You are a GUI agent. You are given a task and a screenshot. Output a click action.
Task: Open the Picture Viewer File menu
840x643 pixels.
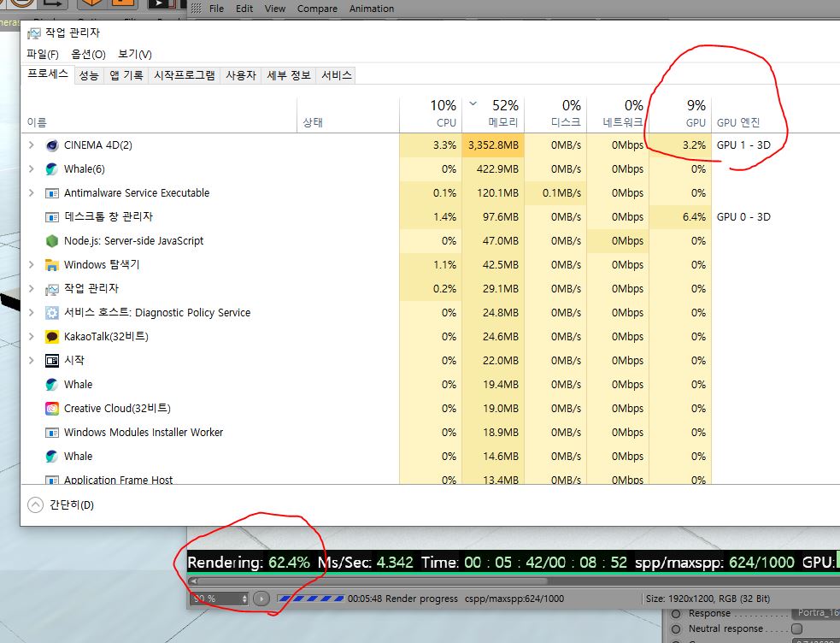(x=216, y=9)
